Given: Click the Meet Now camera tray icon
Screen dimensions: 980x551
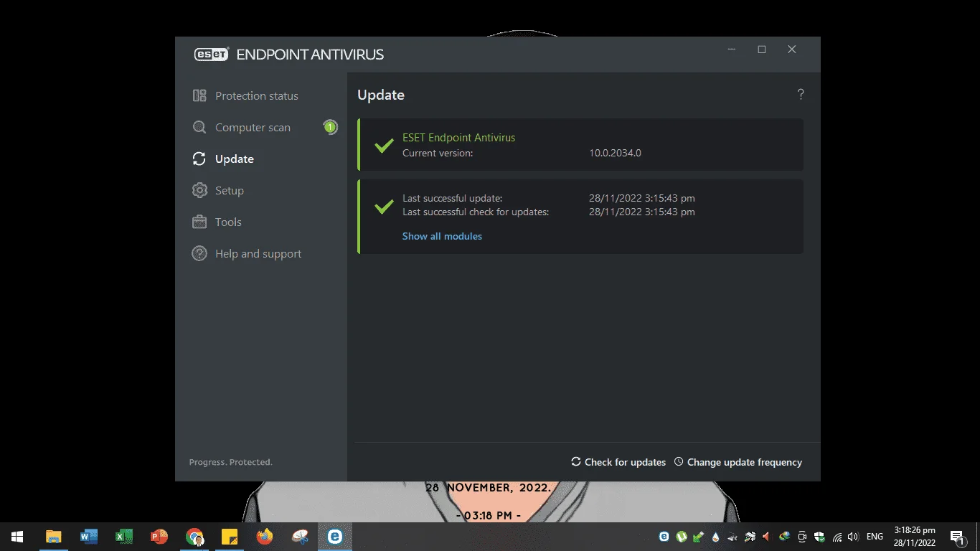Looking at the screenshot, I should click(x=802, y=537).
